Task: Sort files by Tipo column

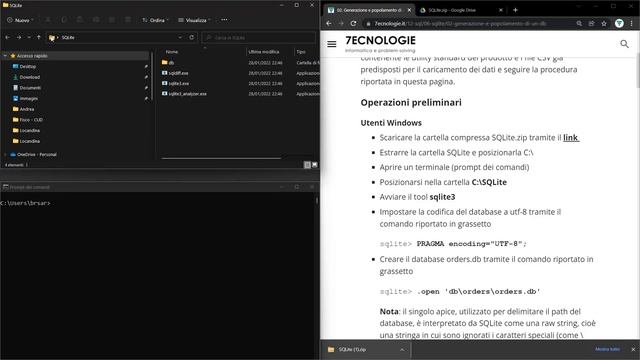Action: (x=301, y=52)
